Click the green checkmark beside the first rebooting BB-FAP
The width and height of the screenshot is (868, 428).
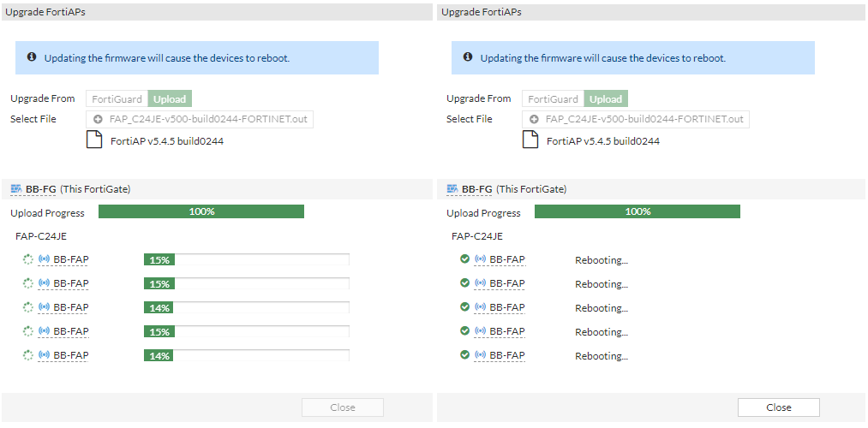pos(465,259)
